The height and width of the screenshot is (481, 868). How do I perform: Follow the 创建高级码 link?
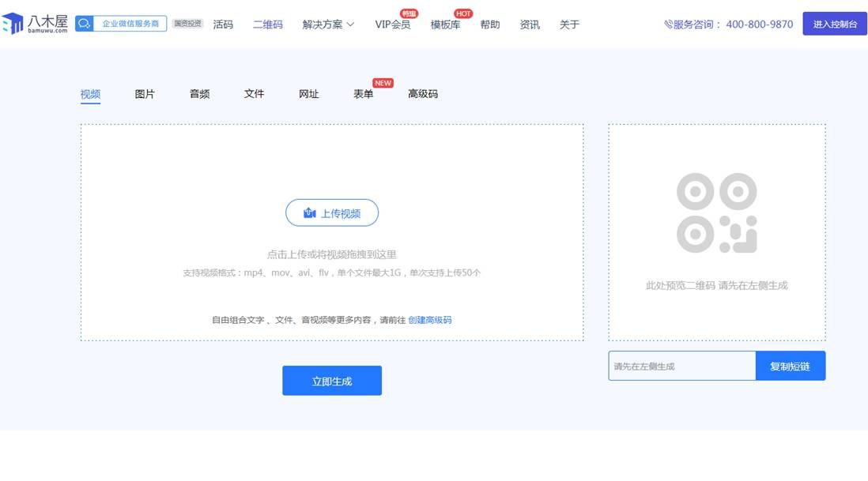point(430,320)
